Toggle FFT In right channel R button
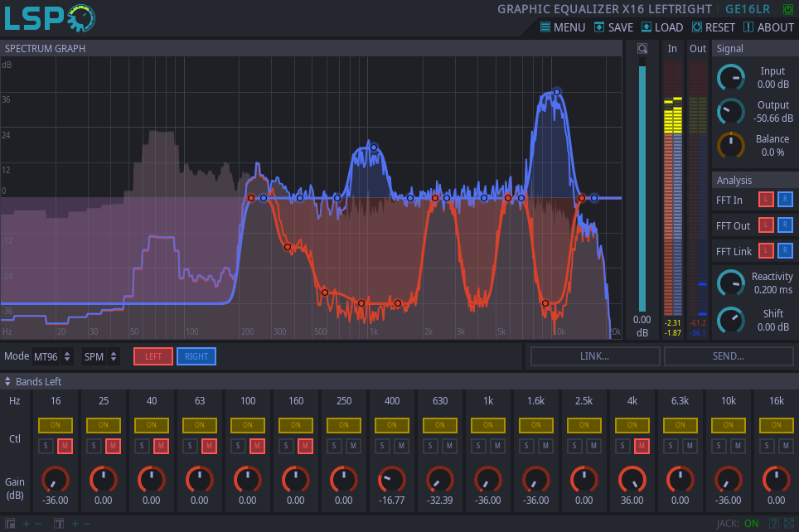 point(785,199)
